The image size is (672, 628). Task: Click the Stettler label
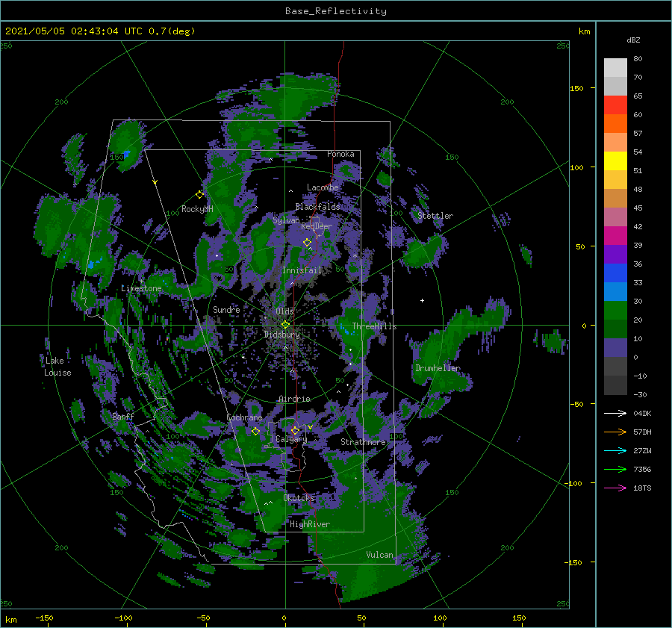435,216
